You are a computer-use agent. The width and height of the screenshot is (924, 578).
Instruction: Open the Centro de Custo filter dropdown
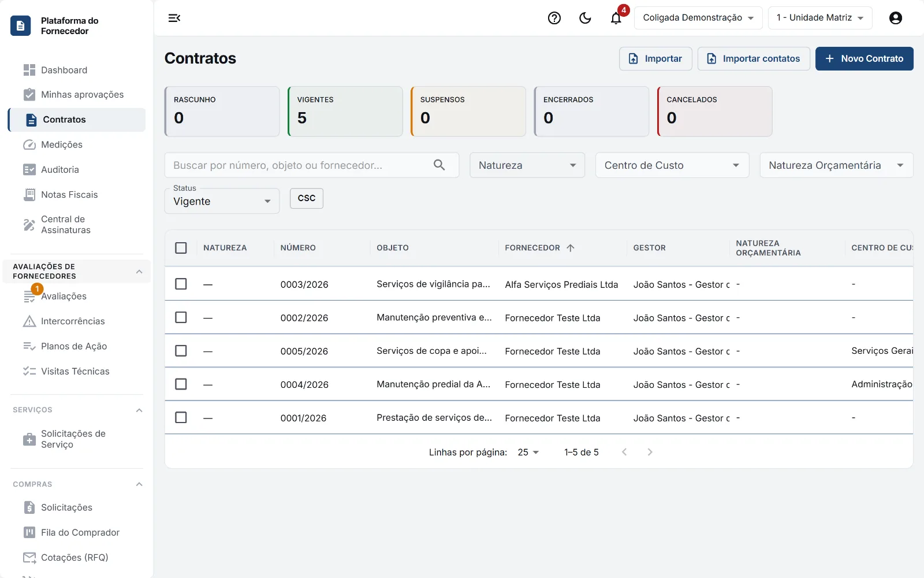(x=672, y=165)
